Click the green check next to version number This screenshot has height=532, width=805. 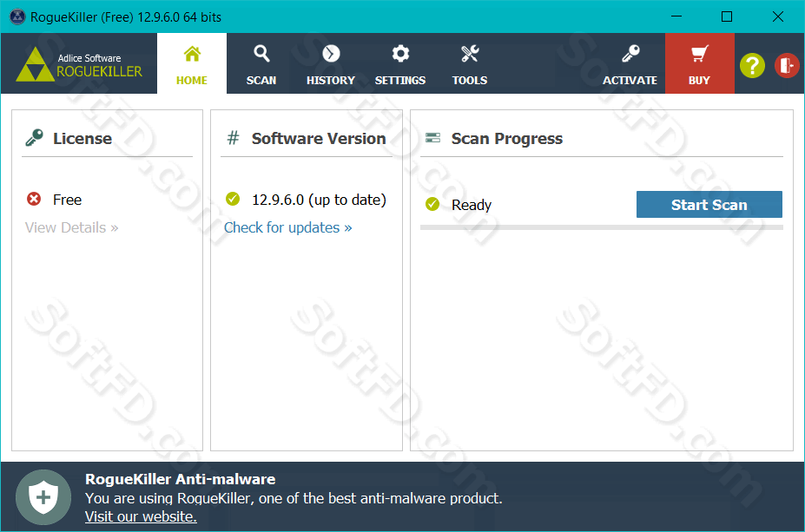(233, 199)
